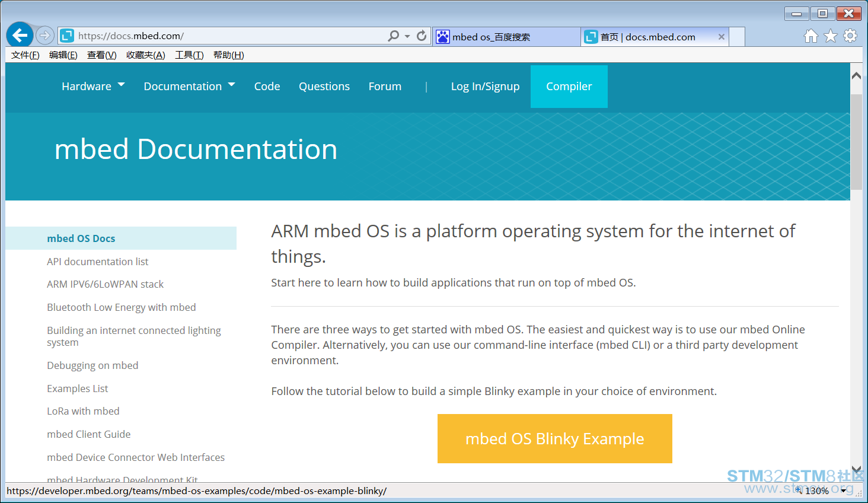
Task: Click the 'mbed OS Blinky Example' button
Action: point(555,439)
